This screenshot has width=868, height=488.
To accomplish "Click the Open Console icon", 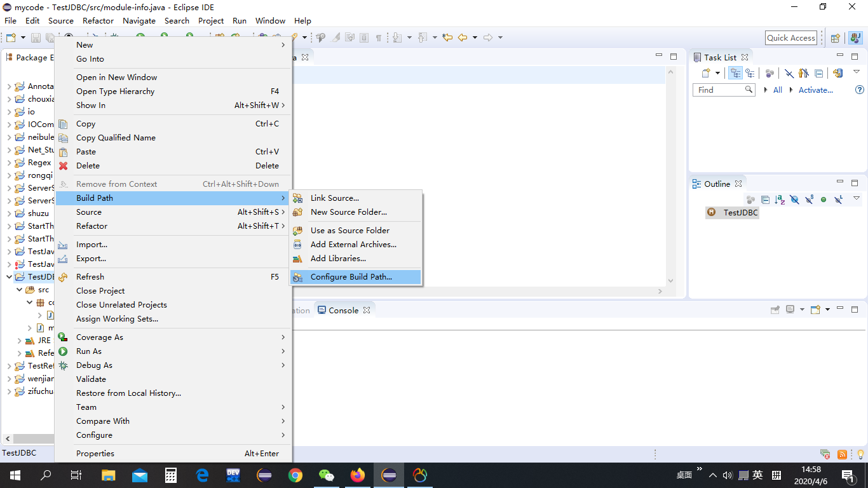I will tap(815, 310).
